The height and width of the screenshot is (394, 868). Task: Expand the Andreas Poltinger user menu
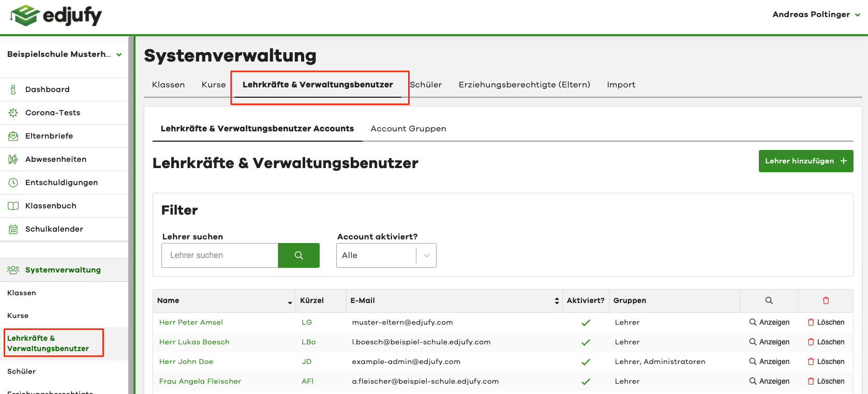click(x=816, y=14)
